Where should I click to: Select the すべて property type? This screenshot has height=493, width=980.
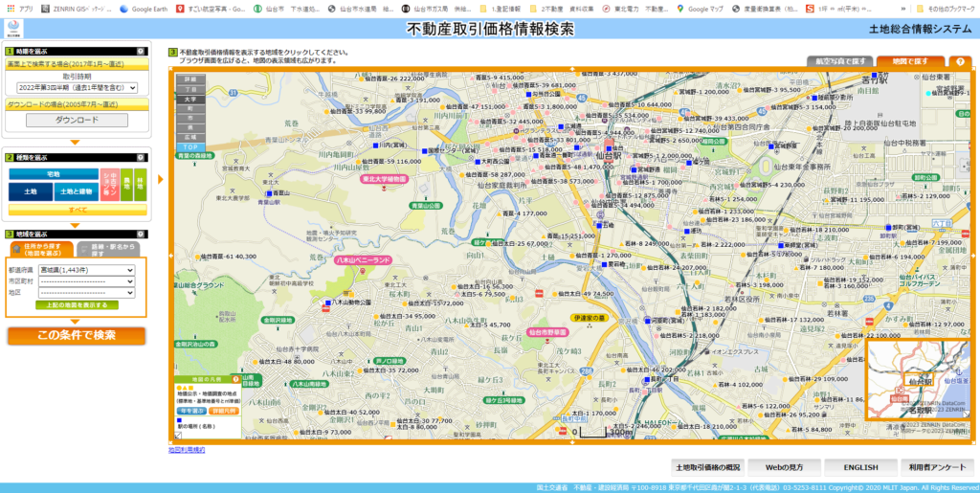78,210
